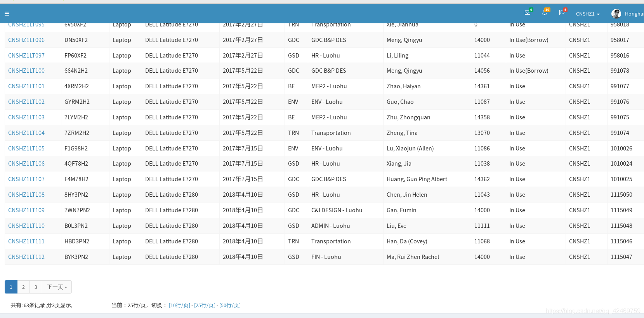644x318 pixels.
Task: Click user name Zhu, Zhongquan
Action: [408, 117]
